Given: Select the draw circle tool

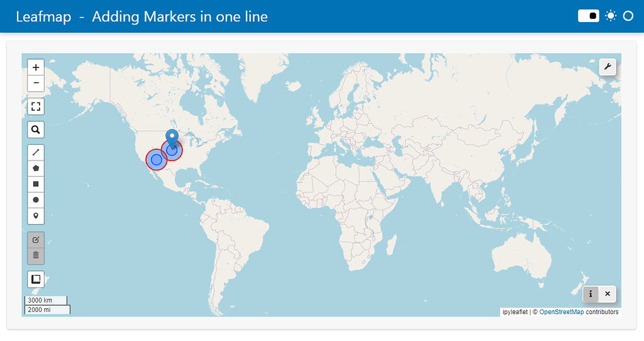Looking at the screenshot, I should tap(36, 199).
